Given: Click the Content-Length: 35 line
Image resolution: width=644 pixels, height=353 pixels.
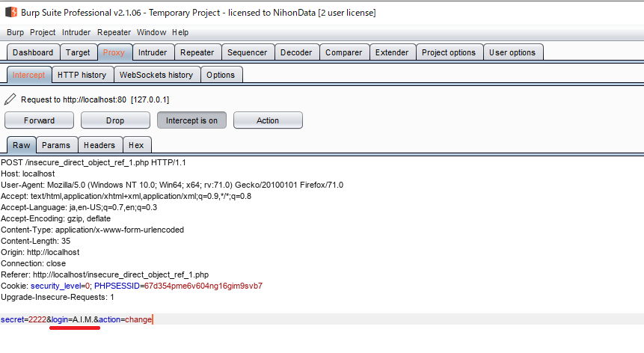Looking at the screenshot, I should [x=36, y=241].
